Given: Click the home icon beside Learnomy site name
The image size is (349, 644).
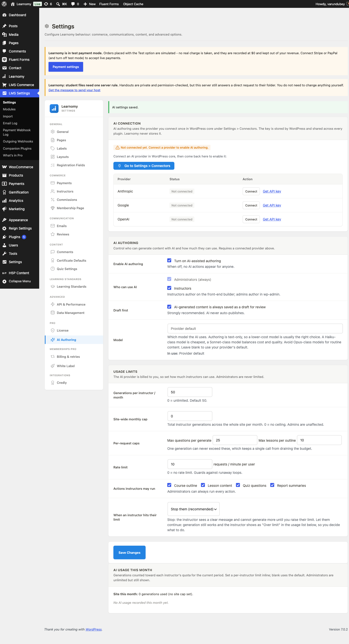Looking at the screenshot, I should pyautogui.click(x=13, y=4).
